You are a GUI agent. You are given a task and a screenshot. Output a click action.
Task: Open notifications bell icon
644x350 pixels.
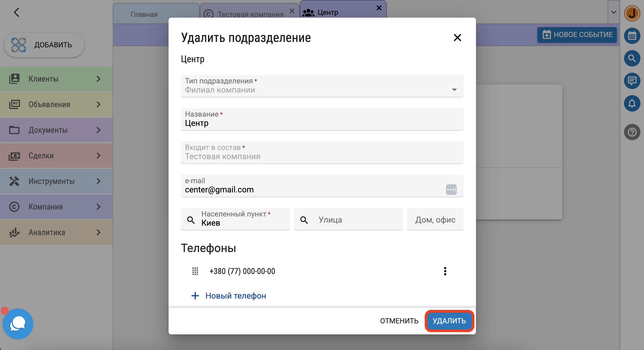[x=632, y=103]
